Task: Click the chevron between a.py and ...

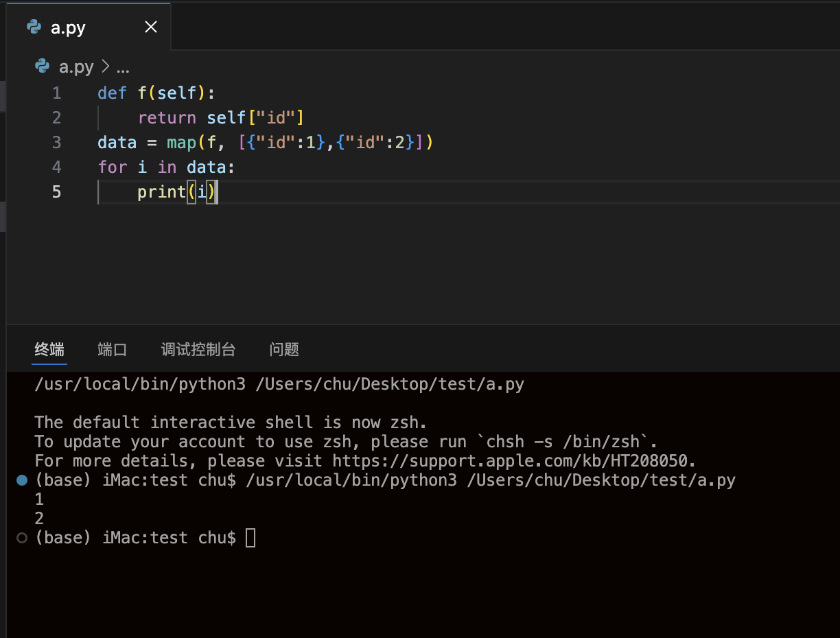Action: click(x=107, y=67)
